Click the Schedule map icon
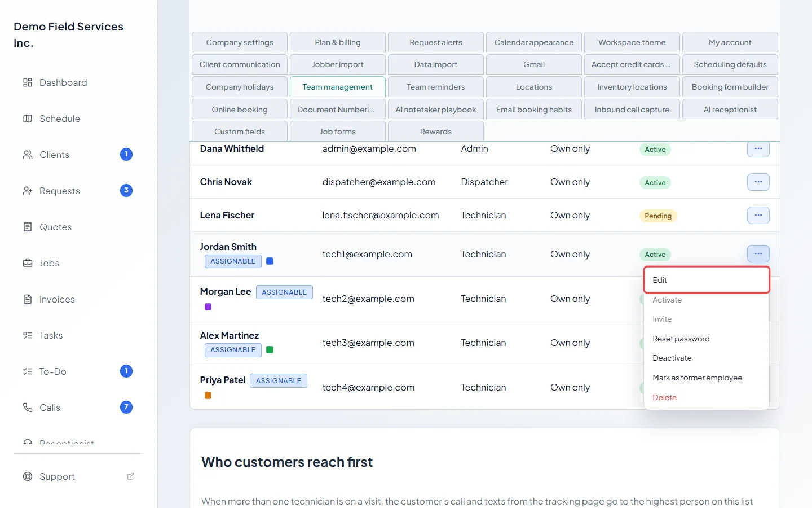Viewport: 812px width, 508px height. (x=28, y=119)
